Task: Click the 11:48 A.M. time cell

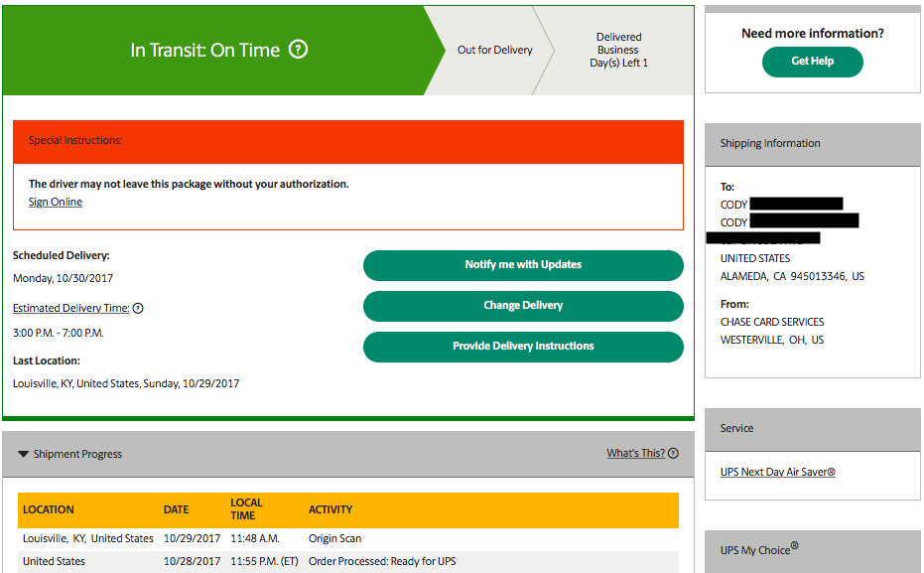Action: pos(255,539)
